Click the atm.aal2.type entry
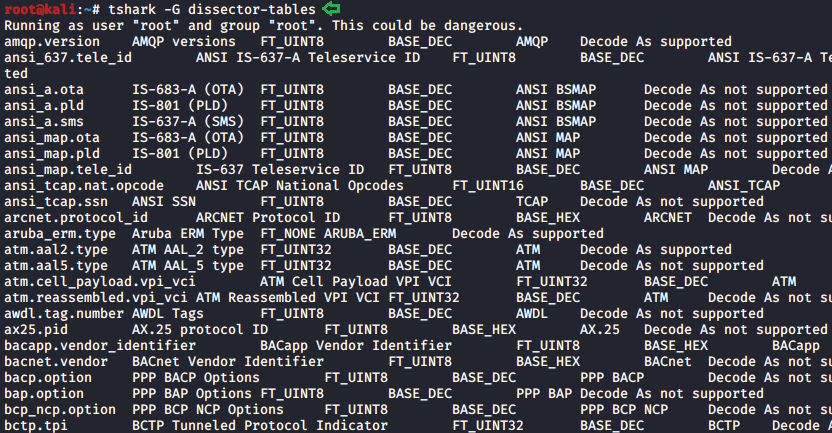832x433 pixels. (x=56, y=250)
